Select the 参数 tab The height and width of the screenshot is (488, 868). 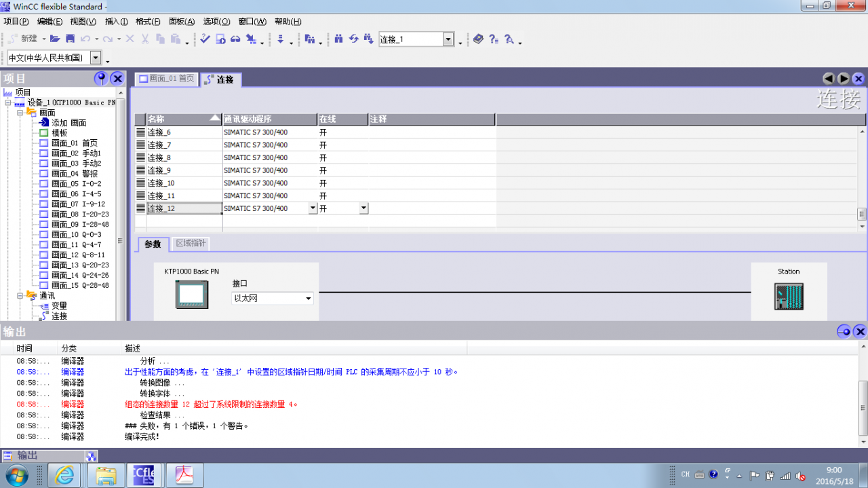coord(153,244)
